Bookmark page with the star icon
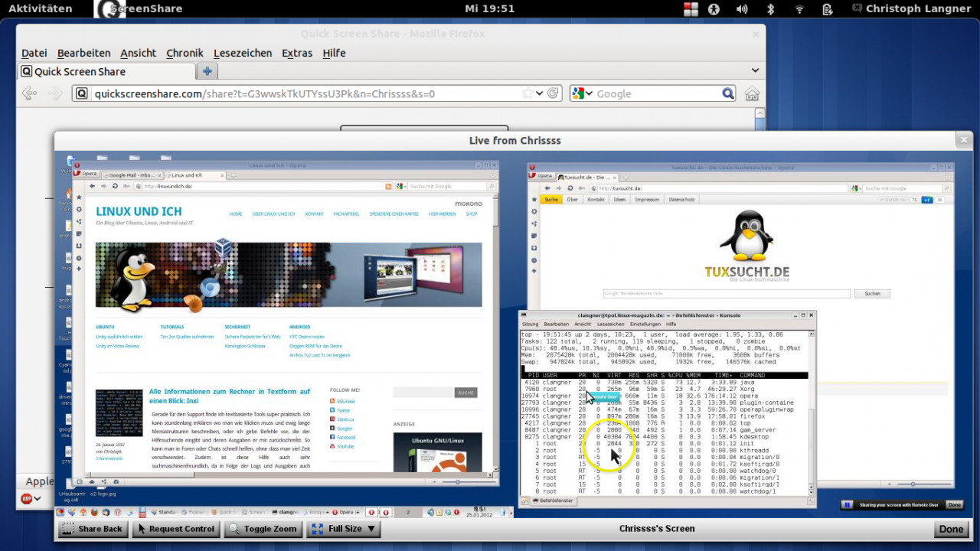The width and height of the screenshot is (980, 551). coord(528,93)
